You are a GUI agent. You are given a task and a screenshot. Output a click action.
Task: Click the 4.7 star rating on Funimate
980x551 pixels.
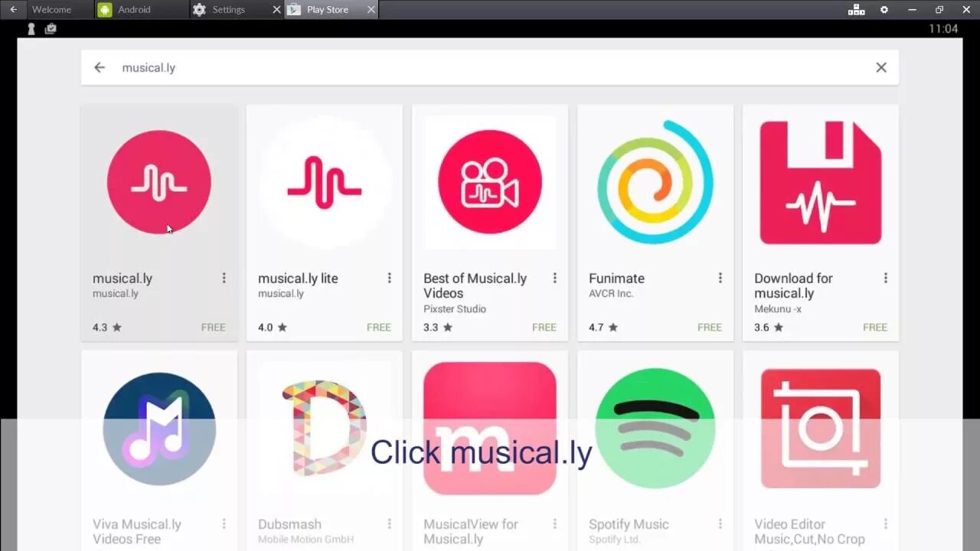[603, 327]
